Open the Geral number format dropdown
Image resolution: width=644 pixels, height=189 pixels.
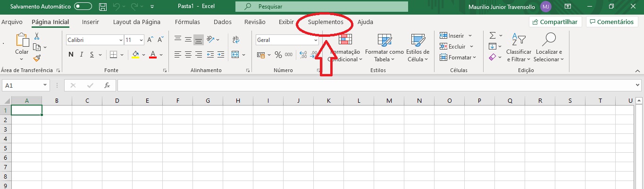(x=316, y=40)
